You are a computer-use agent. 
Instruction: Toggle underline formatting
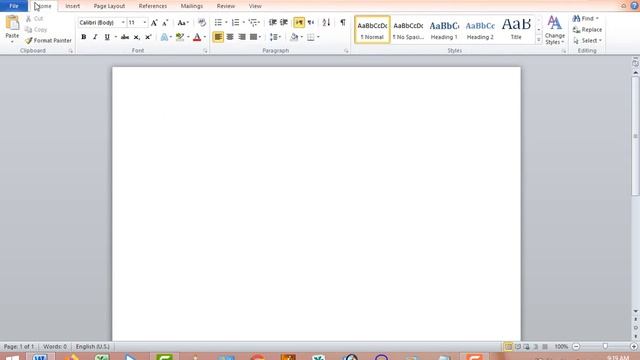(107, 37)
